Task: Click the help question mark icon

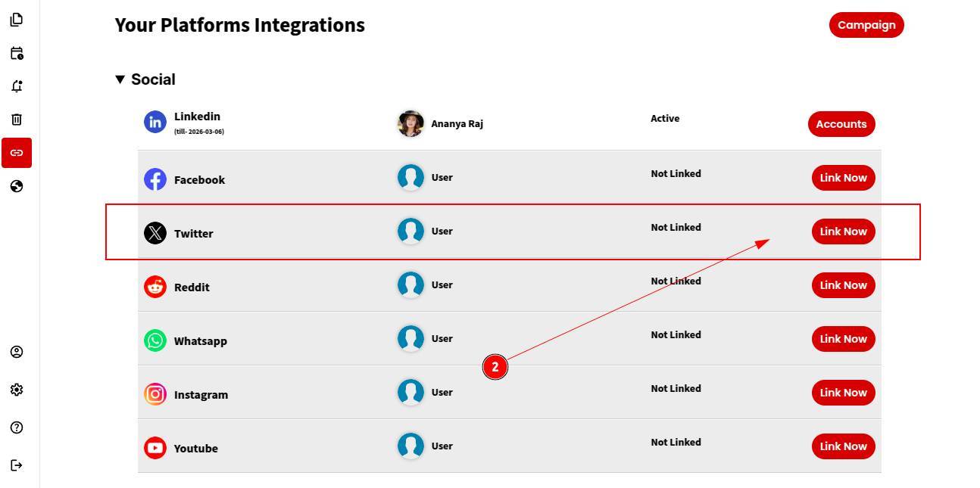Action: [17, 427]
